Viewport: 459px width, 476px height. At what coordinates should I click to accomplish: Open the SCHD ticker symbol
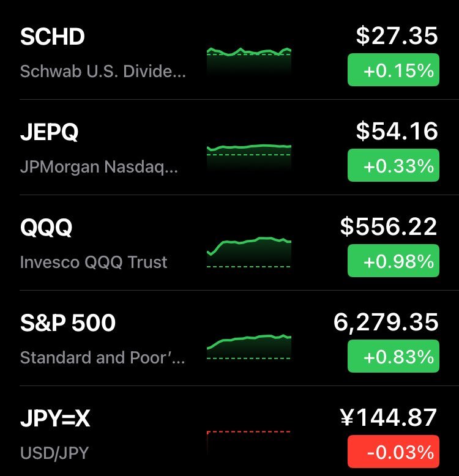click(x=52, y=37)
